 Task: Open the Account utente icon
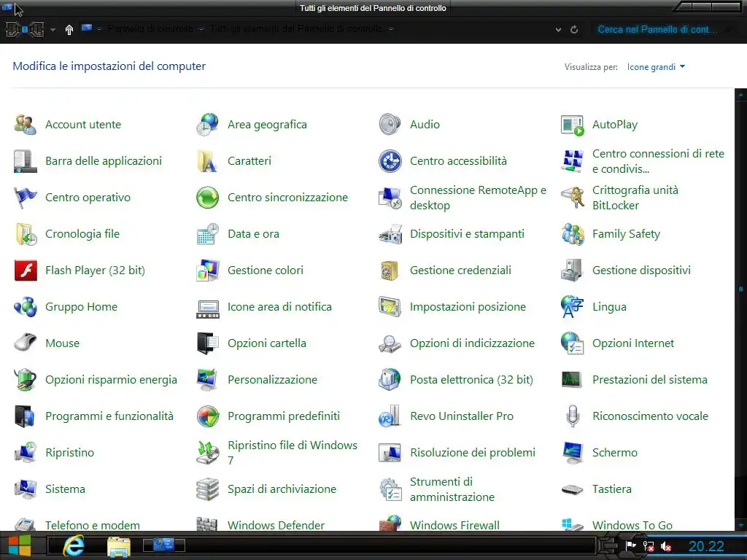26,125
